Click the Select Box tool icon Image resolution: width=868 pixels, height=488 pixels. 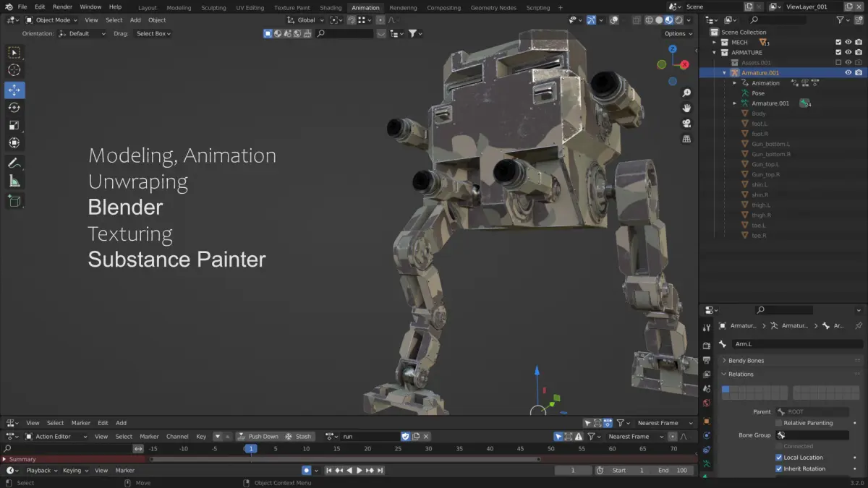click(x=14, y=53)
